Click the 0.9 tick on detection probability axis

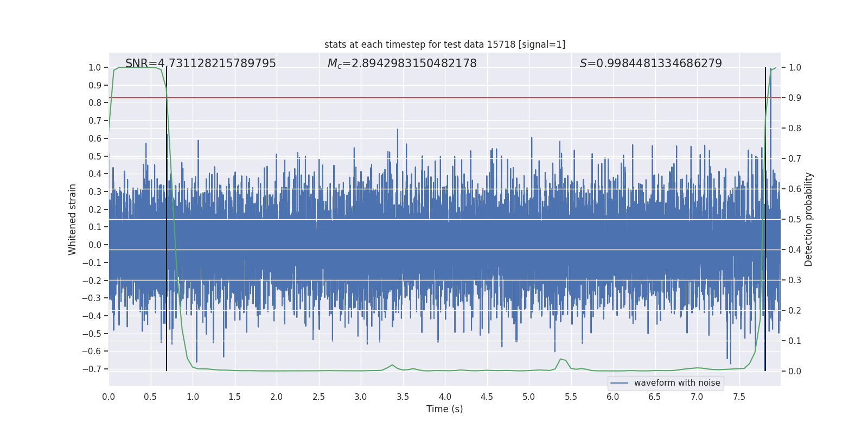(x=795, y=98)
